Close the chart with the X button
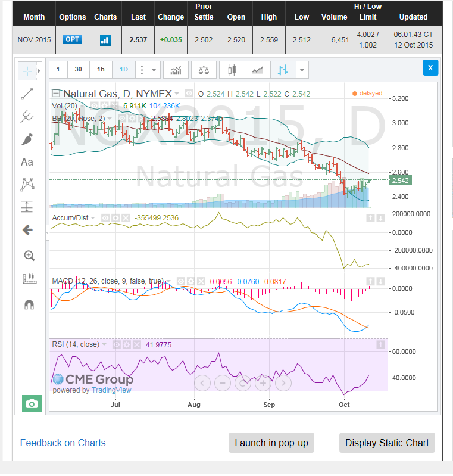 (430, 67)
